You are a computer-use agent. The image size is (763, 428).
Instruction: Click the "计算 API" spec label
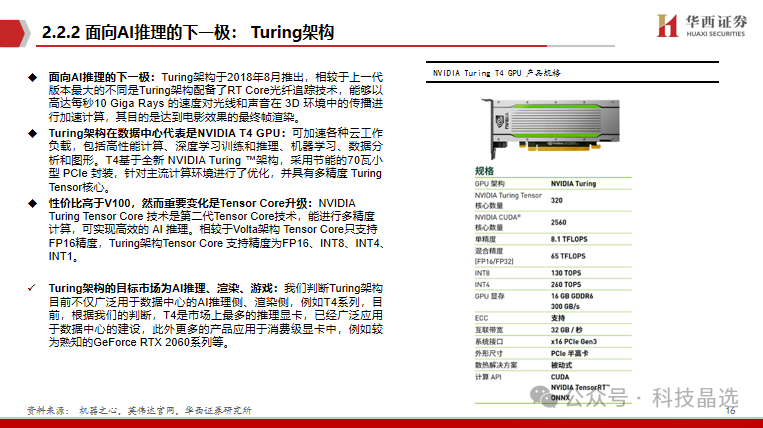[488, 377]
